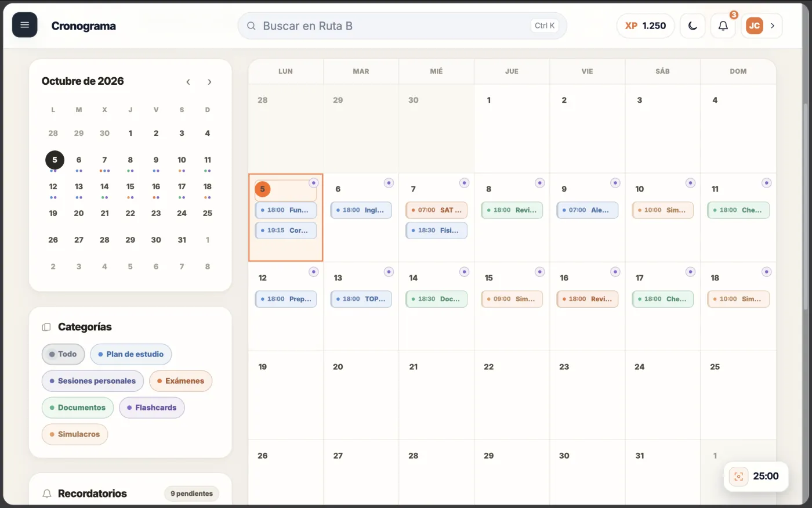
Task: Click the purple dot icon on day 12 cell
Action: point(313,272)
